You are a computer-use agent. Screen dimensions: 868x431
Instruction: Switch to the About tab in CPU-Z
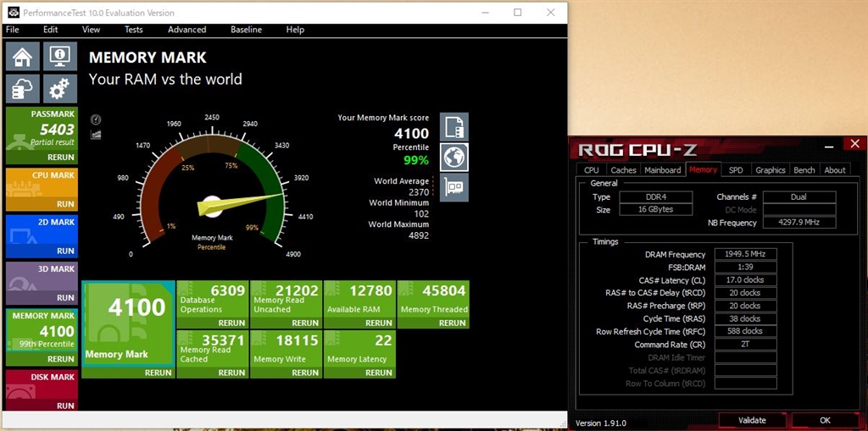tap(835, 170)
